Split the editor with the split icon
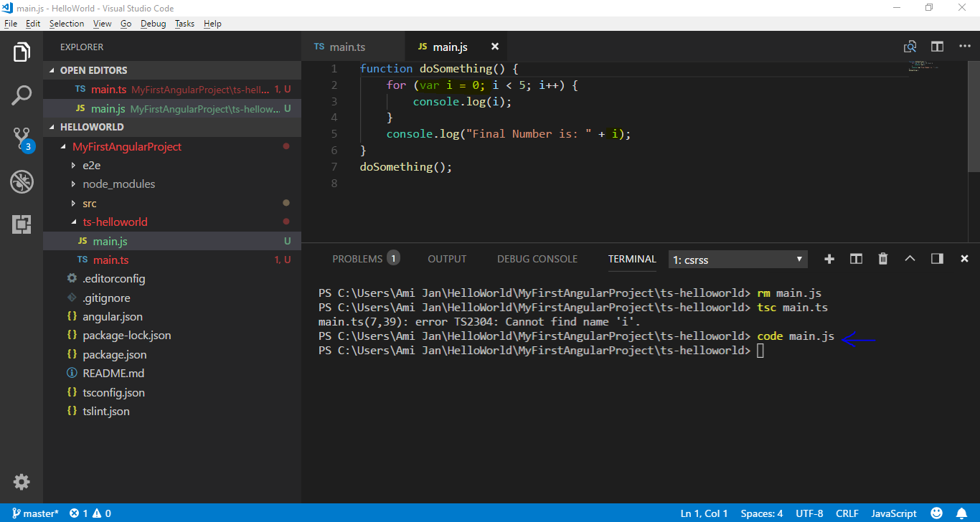This screenshot has height=522, width=980. click(x=937, y=47)
